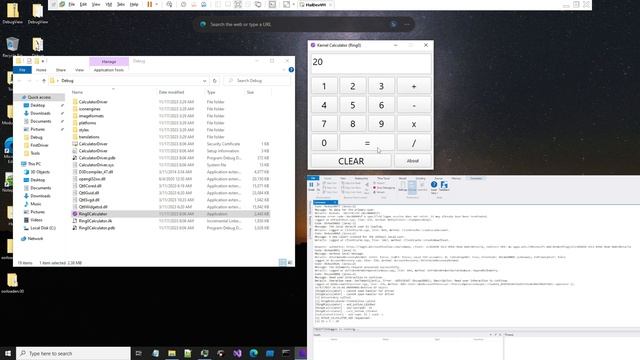
Task: Expand the address bar history dropdown
Action: coord(204,81)
